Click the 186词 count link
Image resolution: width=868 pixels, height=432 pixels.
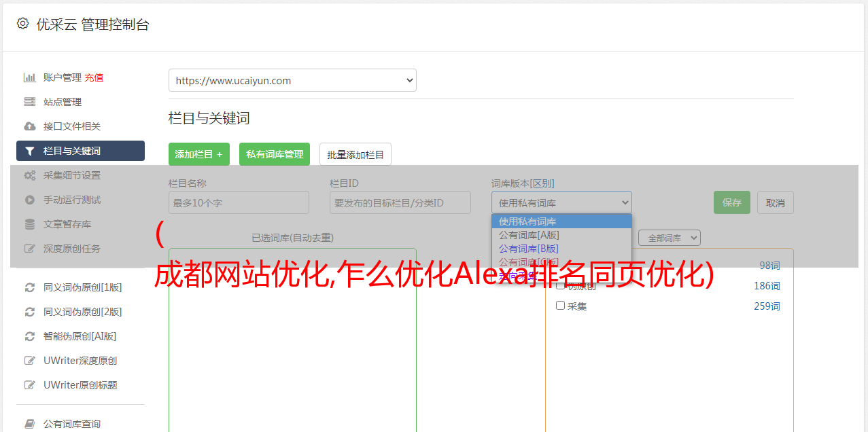(767, 286)
